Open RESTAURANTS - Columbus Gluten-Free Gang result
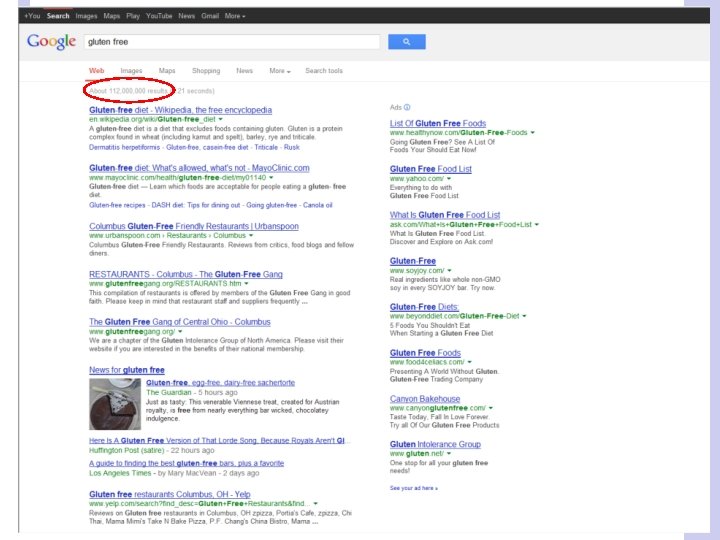This screenshot has width=720, height=540. pyautogui.click(x=186, y=274)
